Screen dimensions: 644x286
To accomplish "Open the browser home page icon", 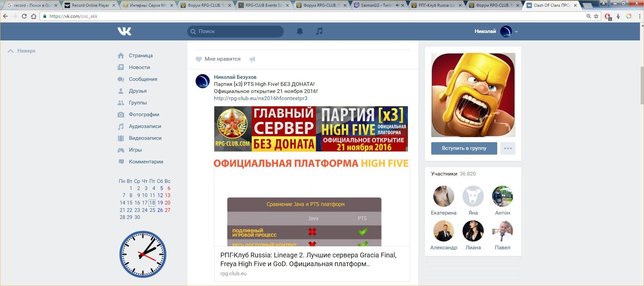I will [x=34, y=16].
